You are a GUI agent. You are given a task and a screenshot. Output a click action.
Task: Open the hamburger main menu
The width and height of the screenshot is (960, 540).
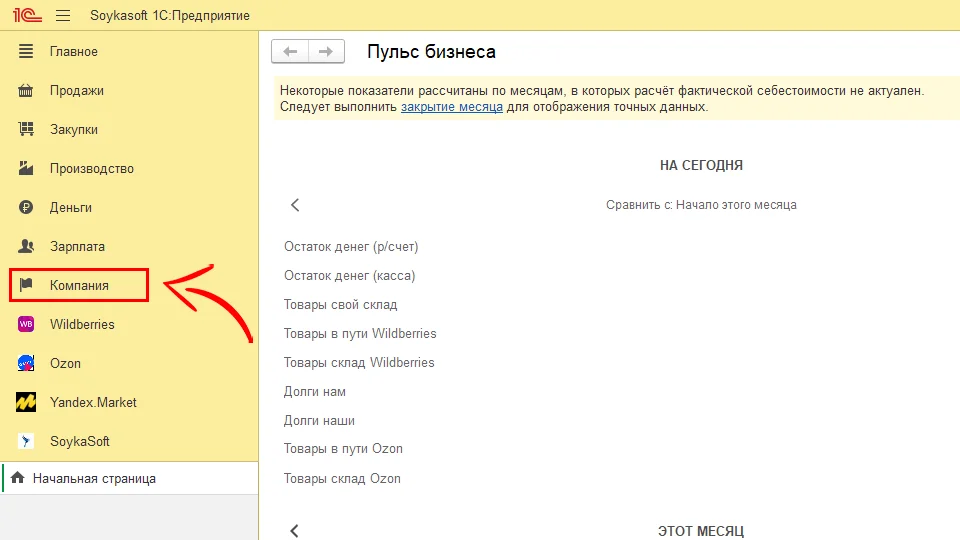[x=63, y=15]
